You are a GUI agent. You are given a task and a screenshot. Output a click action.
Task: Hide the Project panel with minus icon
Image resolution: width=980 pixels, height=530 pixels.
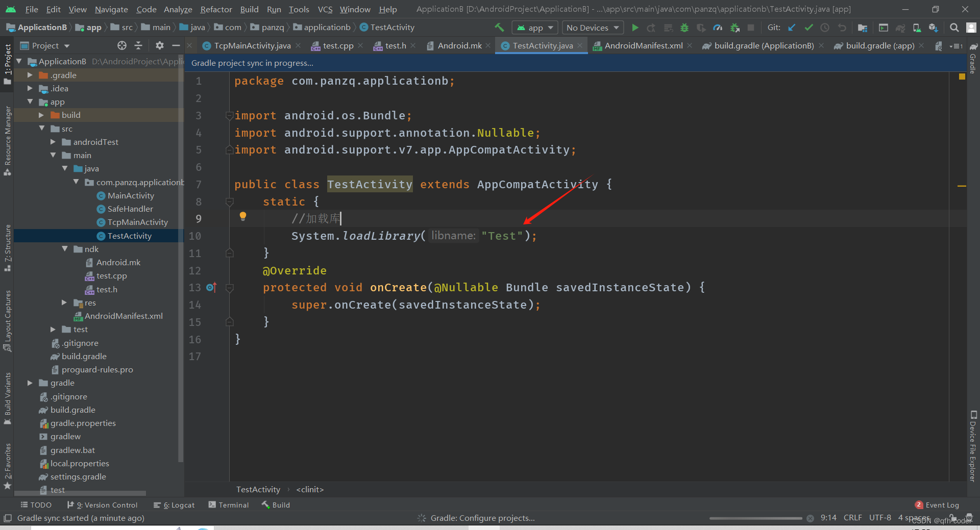pyautogui.click(x=176, y=45)
